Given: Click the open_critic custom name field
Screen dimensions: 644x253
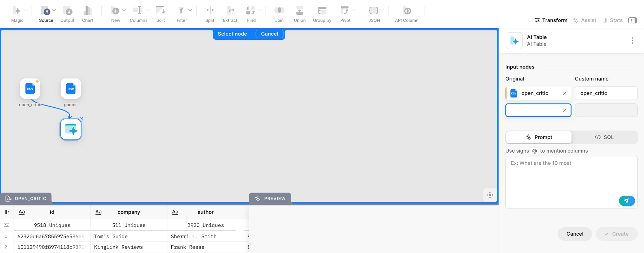Looking at the screenshot, I should [606, 93].
